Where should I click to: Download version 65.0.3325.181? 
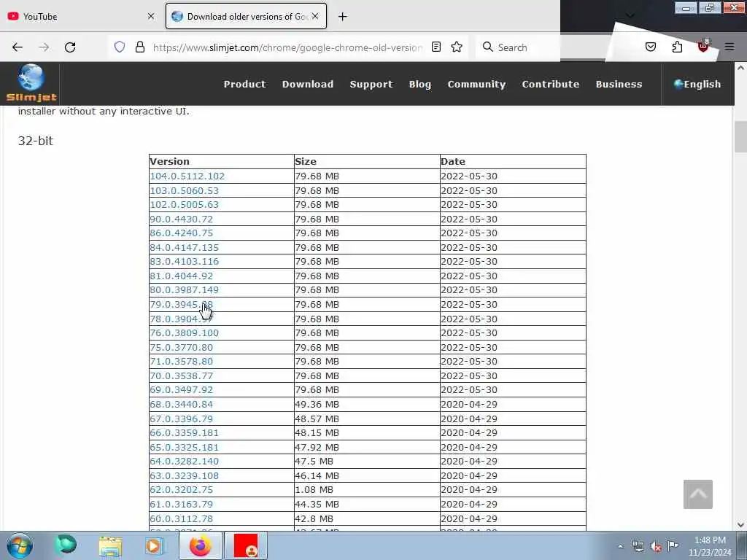click(x=185, y=447)
